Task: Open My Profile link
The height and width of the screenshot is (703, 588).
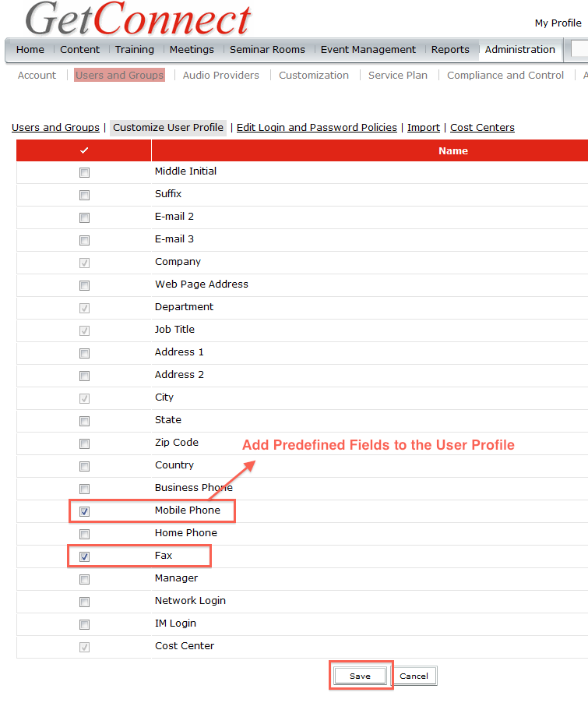Action: tap(558, 23)
